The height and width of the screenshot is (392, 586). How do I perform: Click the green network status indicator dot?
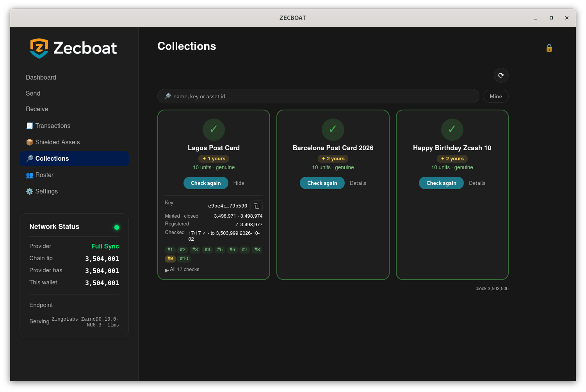(116, 227)
